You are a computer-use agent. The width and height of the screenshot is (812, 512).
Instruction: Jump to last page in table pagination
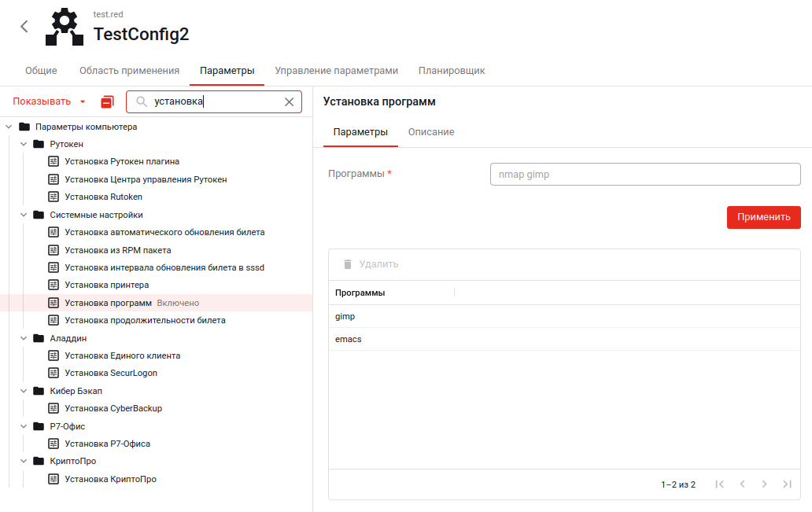tap(787, 484)
